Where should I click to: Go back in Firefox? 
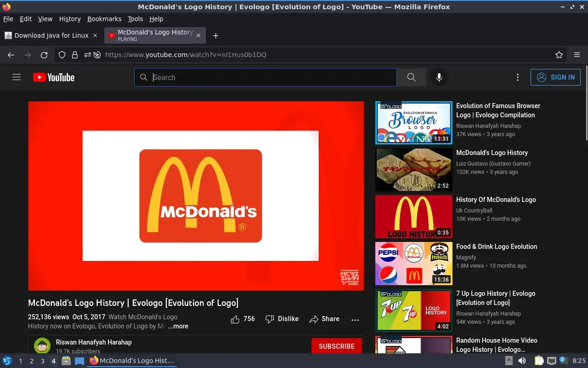(x=11, y=55)
